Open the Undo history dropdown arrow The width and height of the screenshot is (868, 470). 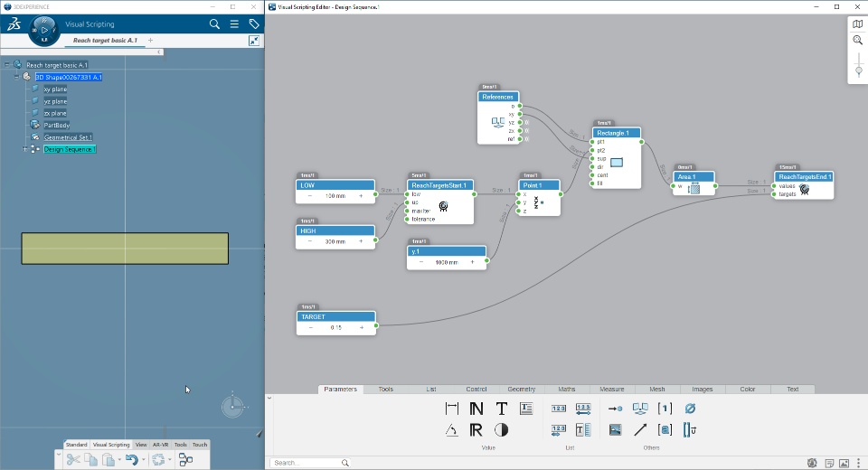pos(144,460)
